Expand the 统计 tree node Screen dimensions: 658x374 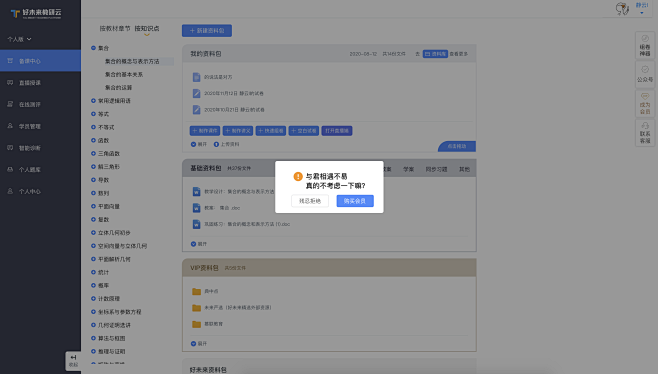pyautogui.click(x=93, y=272)
